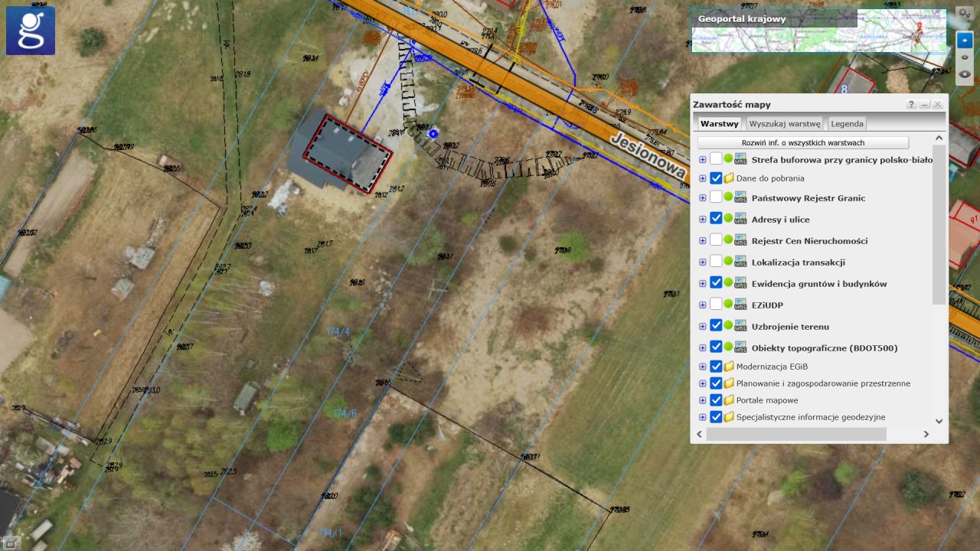980x551 pixels.
Task: Close the Zawartość mapy panel
Action: point(938,104)
